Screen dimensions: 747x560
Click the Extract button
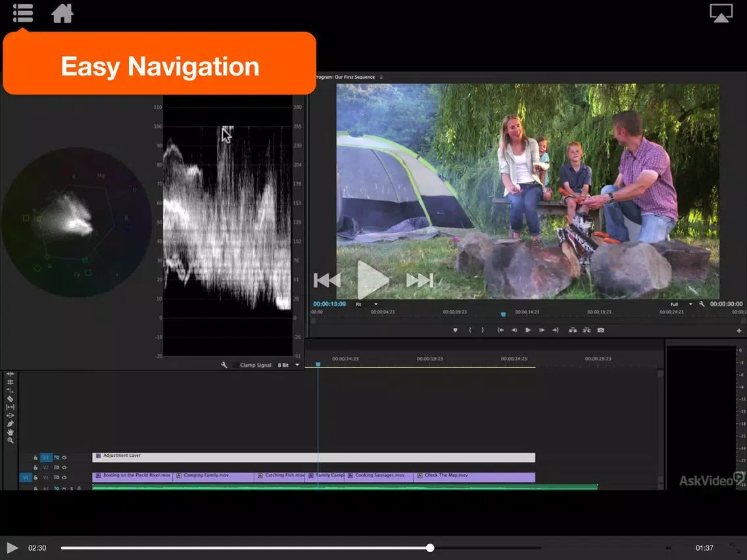click(587, 330)
